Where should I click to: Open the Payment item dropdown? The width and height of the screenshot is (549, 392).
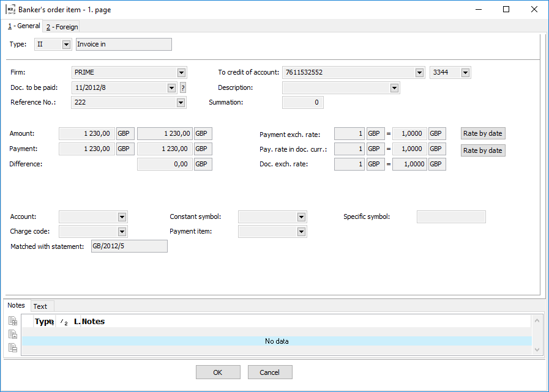(301, 232)
